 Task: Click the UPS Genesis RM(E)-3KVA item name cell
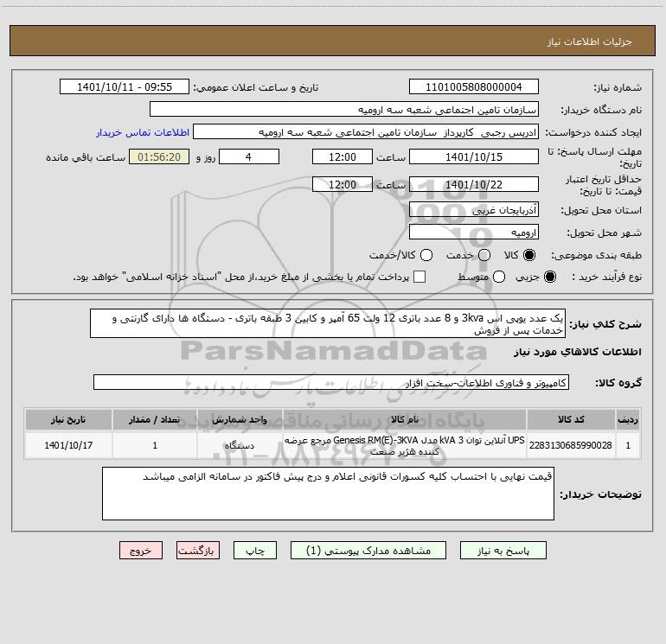tap(405, 445)
